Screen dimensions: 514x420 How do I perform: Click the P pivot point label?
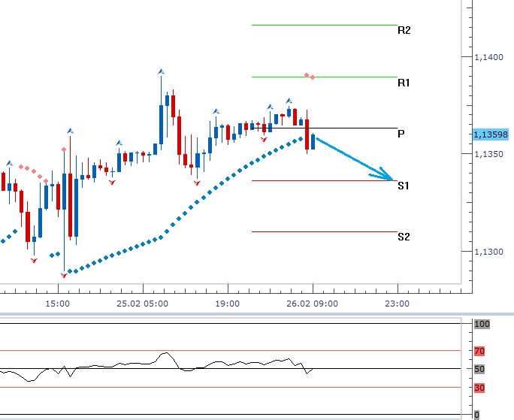pos(401,134)
